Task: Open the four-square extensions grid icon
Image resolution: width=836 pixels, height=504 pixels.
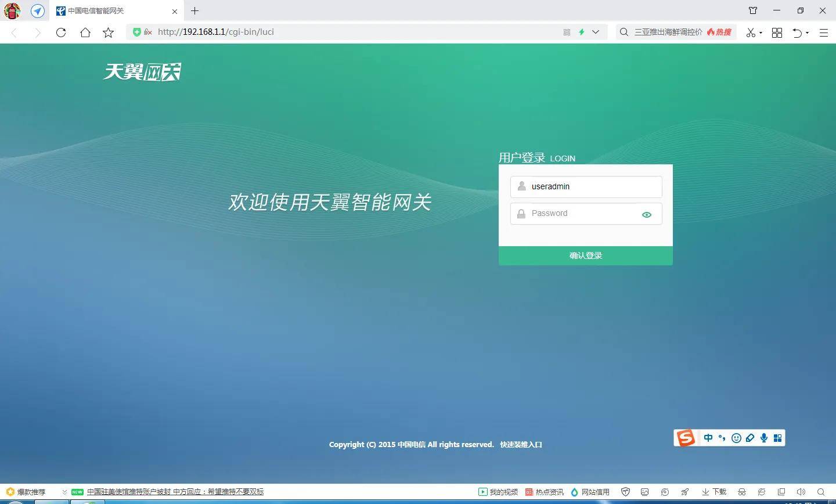Action: 777,33
